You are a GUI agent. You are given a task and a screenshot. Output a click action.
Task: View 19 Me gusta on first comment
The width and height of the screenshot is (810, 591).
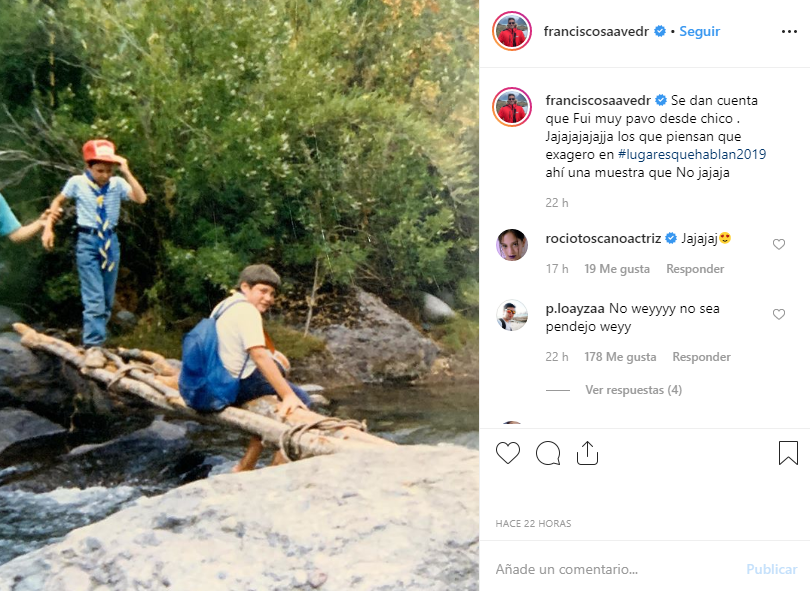tap(616, 269)
